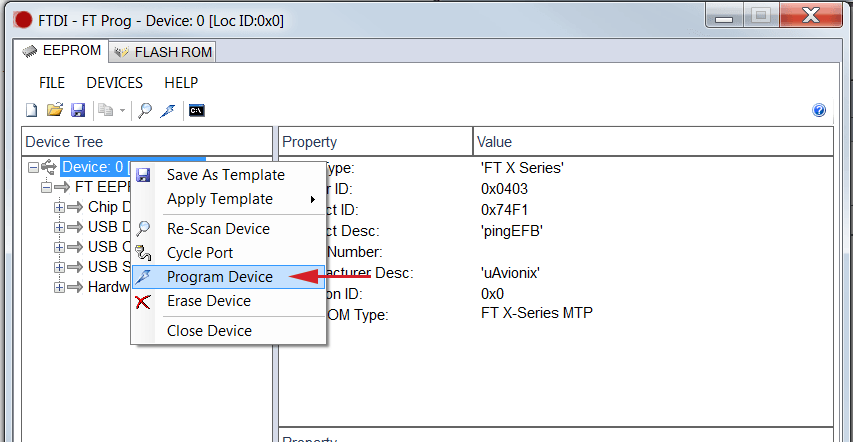Click the USB symbol icon next to Device: 0
Screen dimensions: 853x442
49,167
